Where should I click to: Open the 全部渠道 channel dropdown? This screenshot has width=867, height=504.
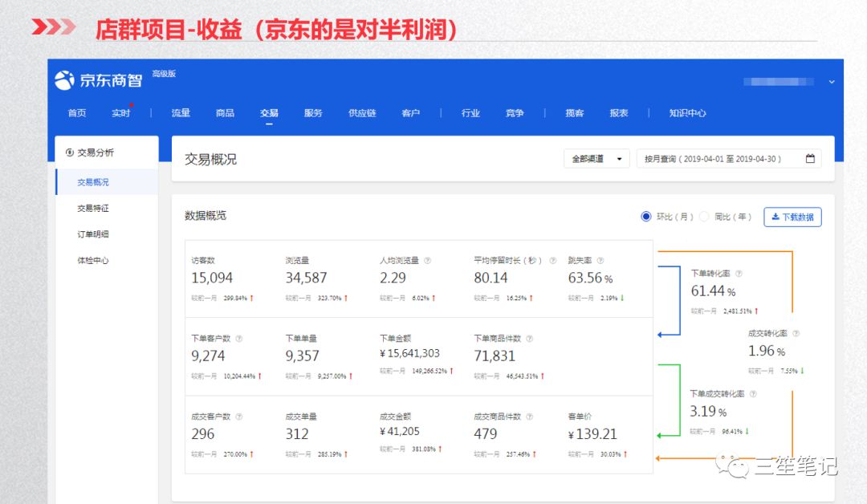pyautogui.click(x=596, y=159)
